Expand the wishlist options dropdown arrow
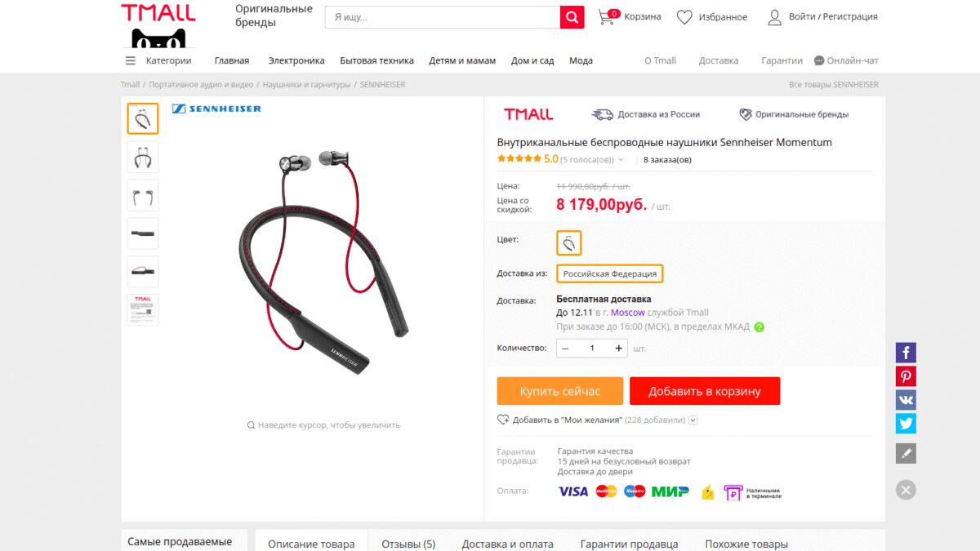This screenshot has width=980, height=551. 693,420
